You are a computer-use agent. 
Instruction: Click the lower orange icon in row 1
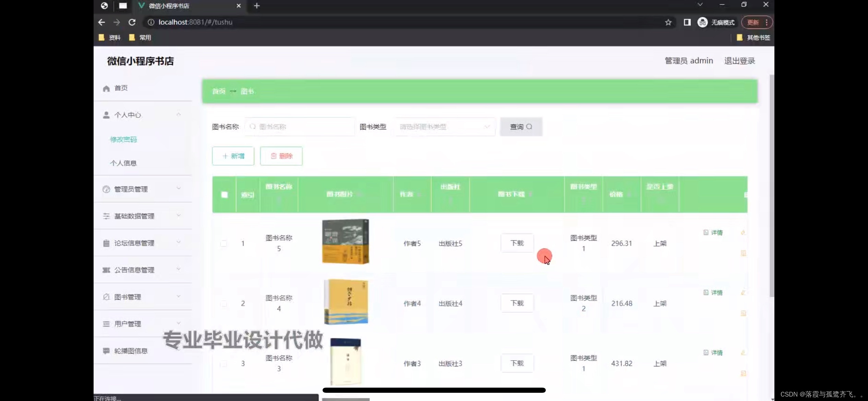(x=743, y=253)
